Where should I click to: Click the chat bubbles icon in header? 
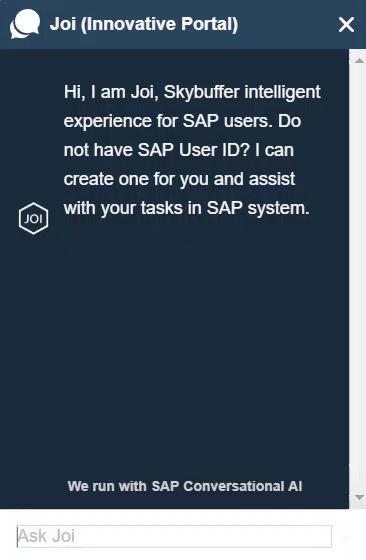pos(25,24)
